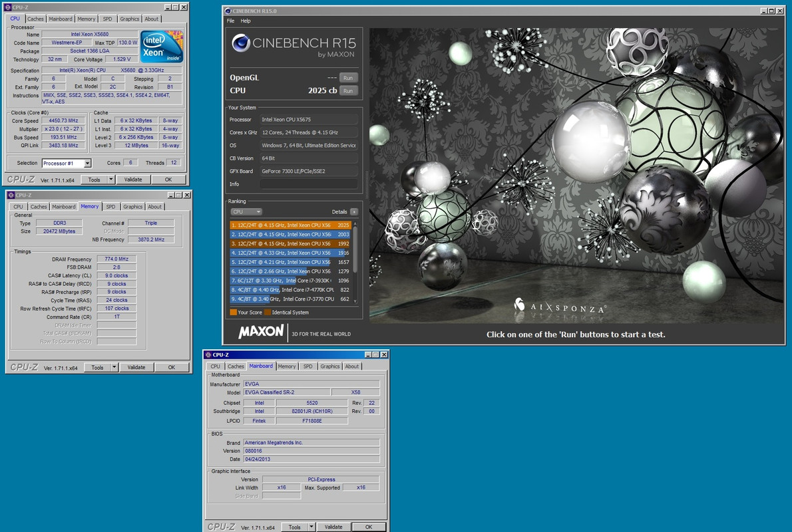Select ranking entry 1 with score 2025
This screenshot has height=532, width=792.
290,225
